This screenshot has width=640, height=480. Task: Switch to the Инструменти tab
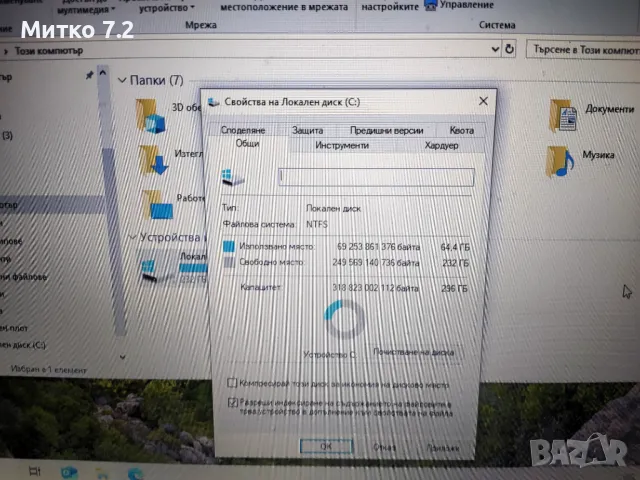[x=342, y=145]
